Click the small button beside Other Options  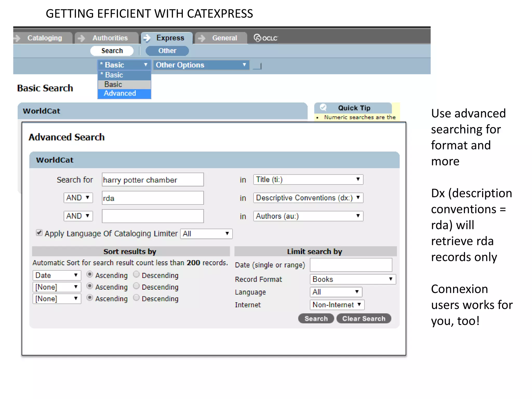257,66
